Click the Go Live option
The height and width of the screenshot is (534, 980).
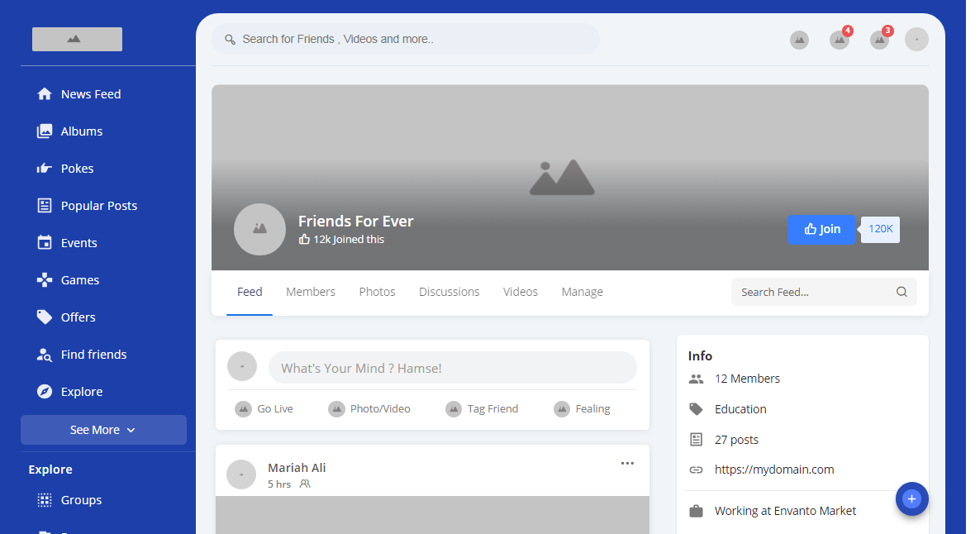pos(264,408)
